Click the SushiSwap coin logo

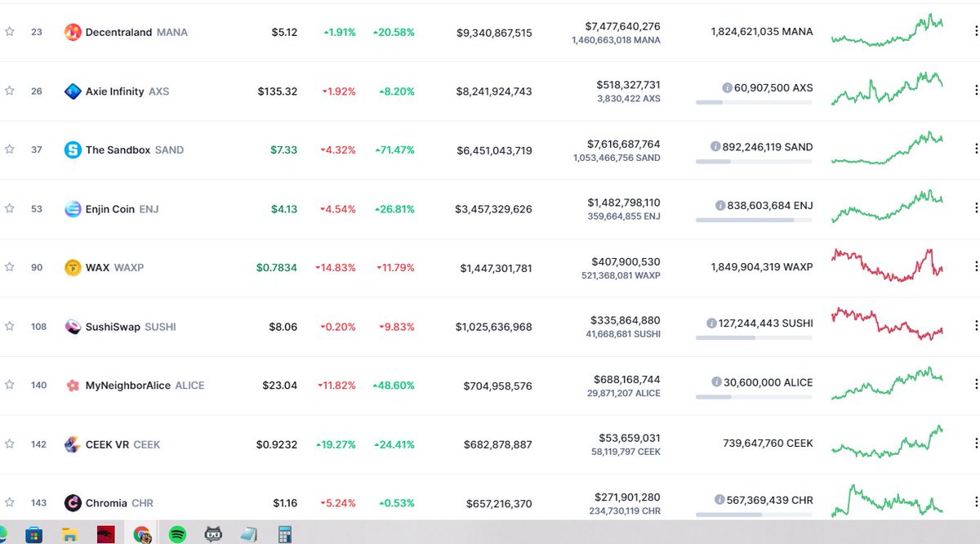73,327
